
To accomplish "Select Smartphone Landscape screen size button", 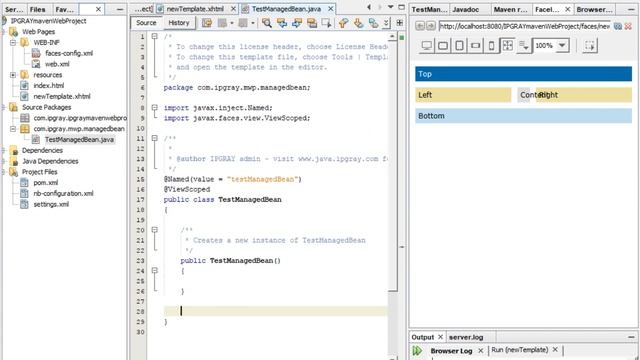I will (476, 46).
